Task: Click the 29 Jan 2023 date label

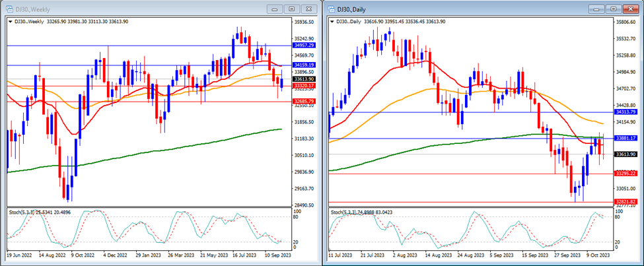Action: point(148,255)
